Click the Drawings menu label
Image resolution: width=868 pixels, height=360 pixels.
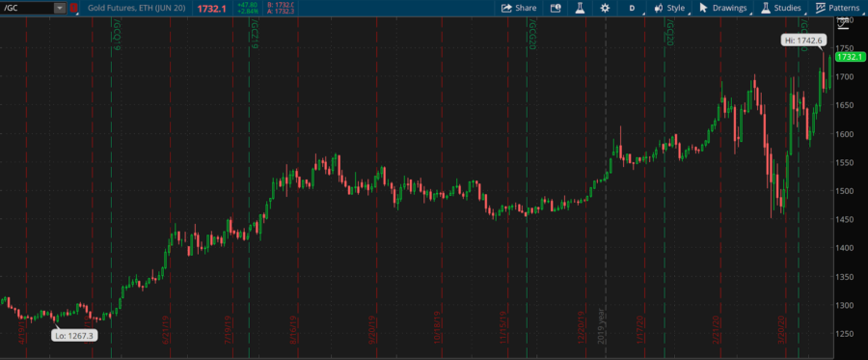(x=730, y=8)
